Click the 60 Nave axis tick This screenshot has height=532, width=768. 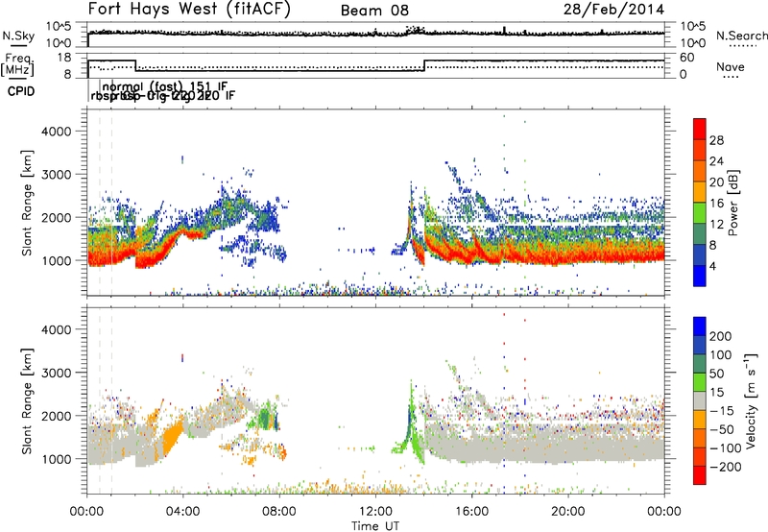tap(686, 58)
